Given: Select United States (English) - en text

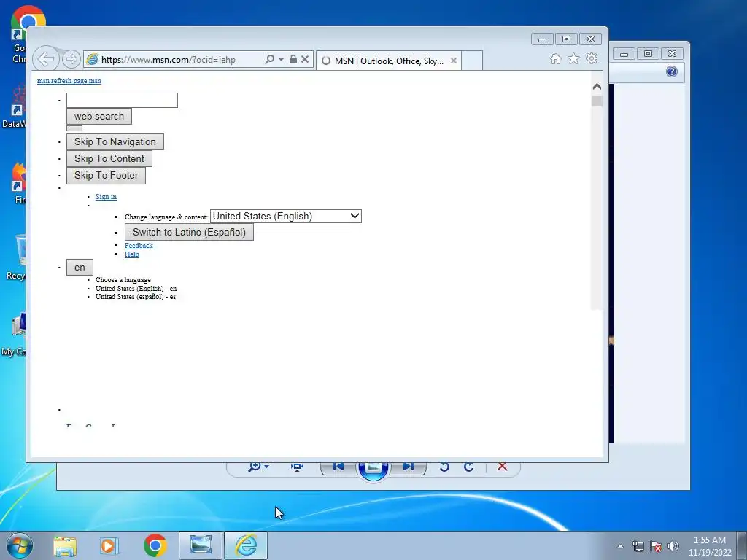Looking at the screenshot, I should click(136, 289).
